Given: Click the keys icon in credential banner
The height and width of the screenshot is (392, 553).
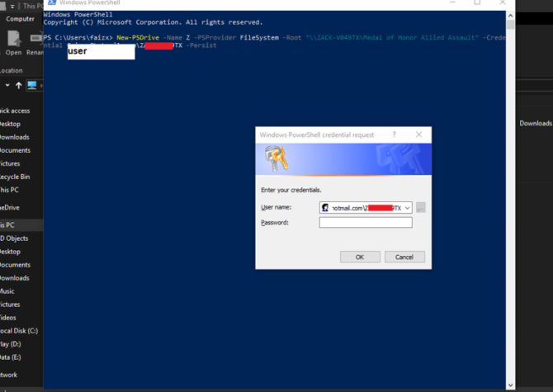Looking at the screenshot, I should [x=275, y=158].
